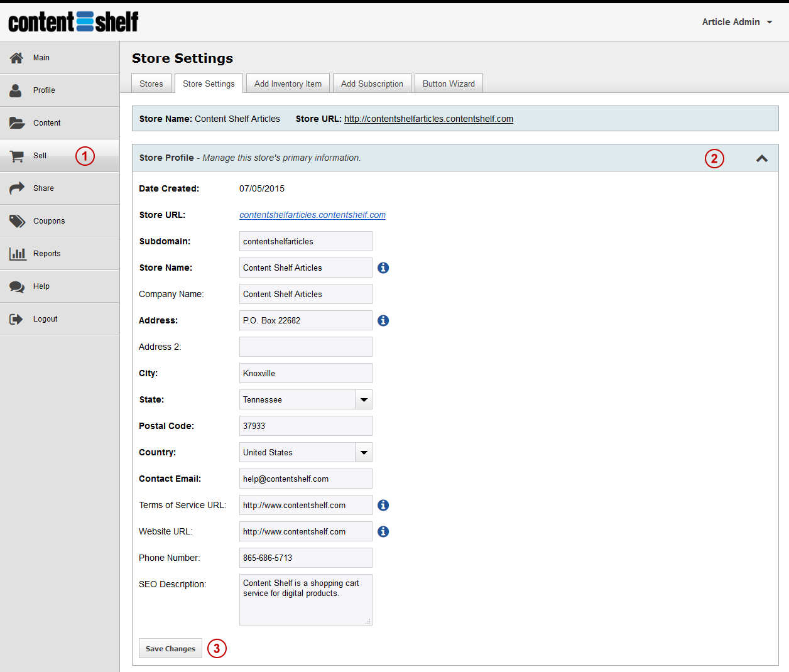Click the Share arrow icon

(17, 188)
